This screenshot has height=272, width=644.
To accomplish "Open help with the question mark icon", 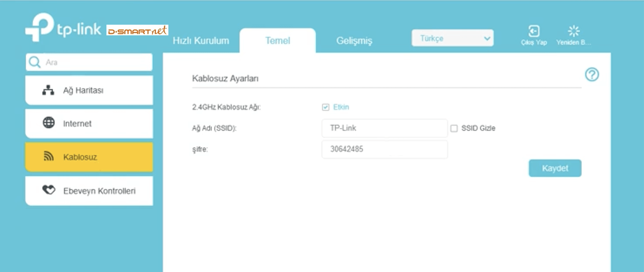I will click(x=592, y=75).
